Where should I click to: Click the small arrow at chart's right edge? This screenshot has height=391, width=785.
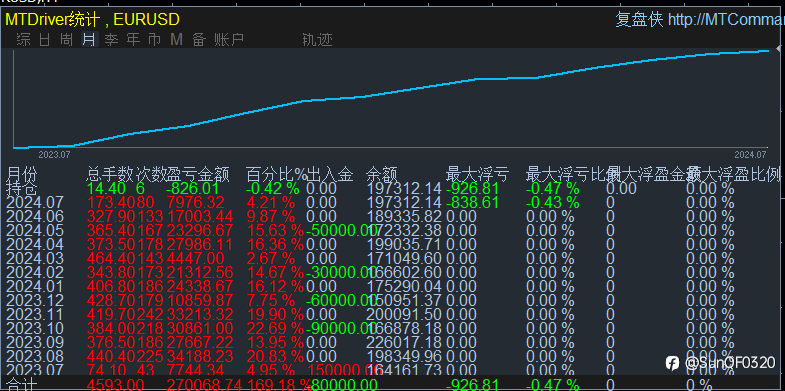point(778,49)
